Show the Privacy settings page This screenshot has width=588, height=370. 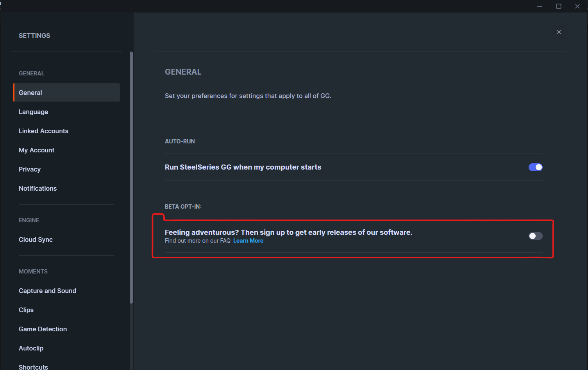click(x=30, y=169)
